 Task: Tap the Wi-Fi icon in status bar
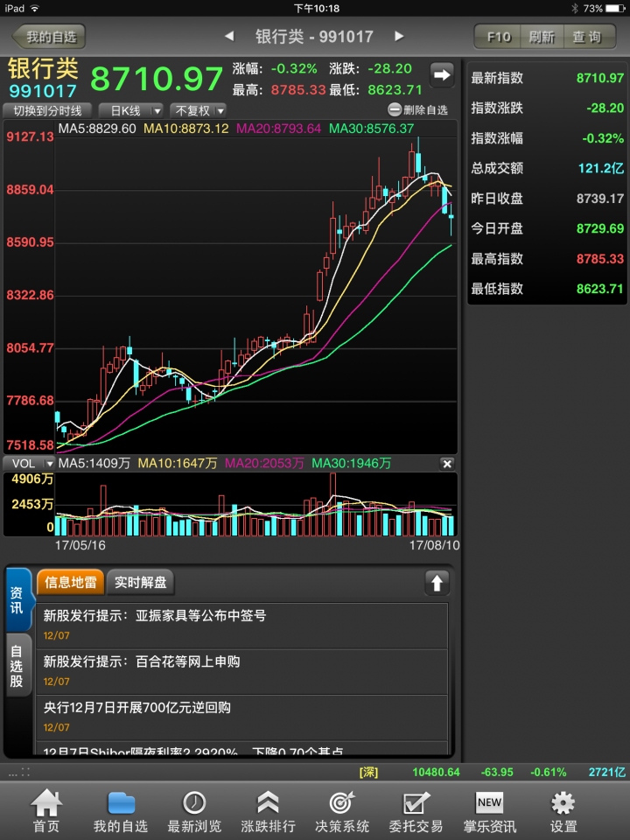35,8
